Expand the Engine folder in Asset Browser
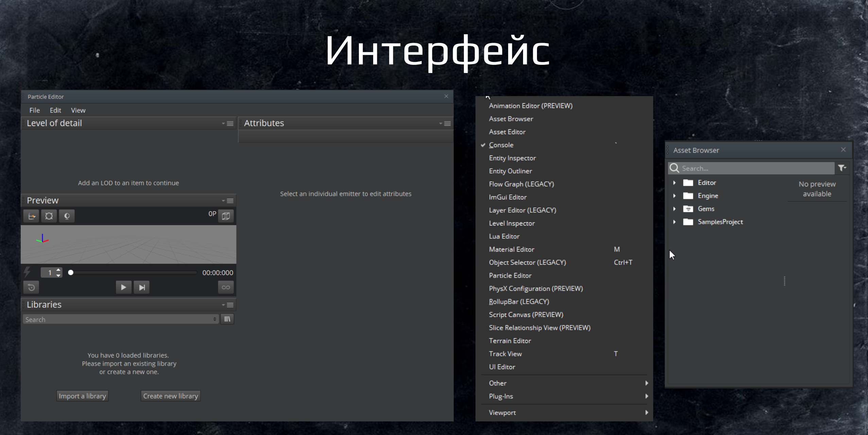The image size is (868, 435). (x=675, y=196)
